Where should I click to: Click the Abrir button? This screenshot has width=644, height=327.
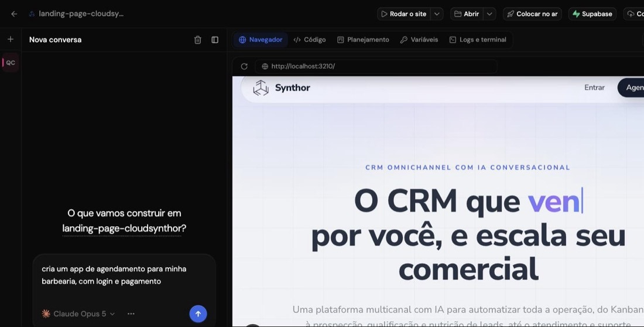(x=467, y=14)
